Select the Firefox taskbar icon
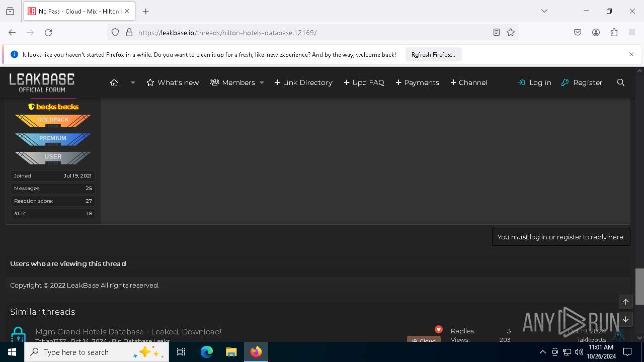The image size is (644, 362). pyautogui.click(x=256, y=352)
